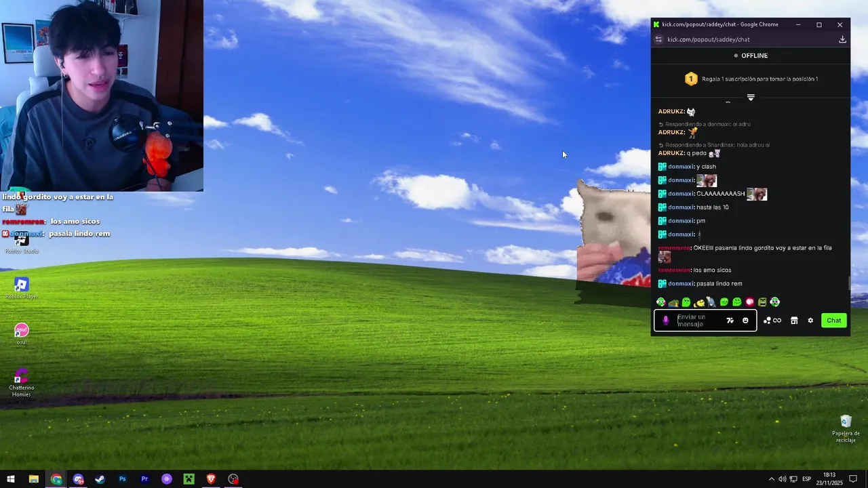The height and width of the screenshot is (488, 868).
Task: Open the osu! desktop shortcut
Action: pyautogui.click(x=22, y=333)
